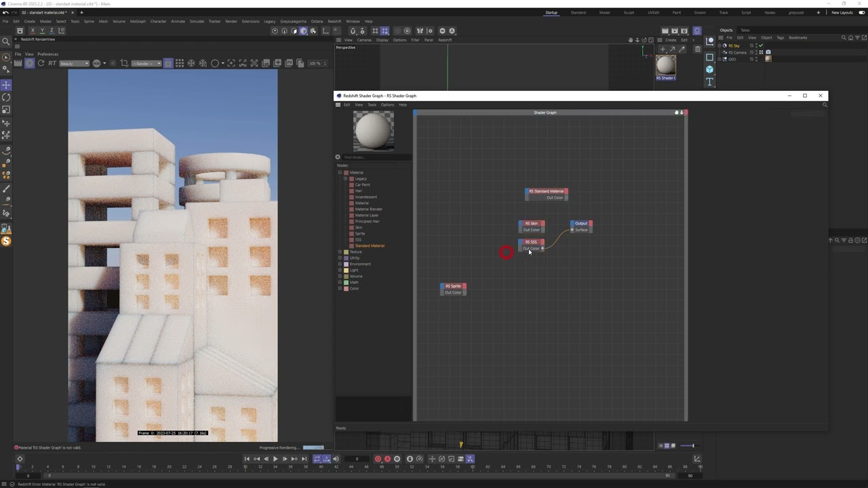Open the MoGraph menu
Viewport: 868px width, 488px height.
[x=138, y=21]
